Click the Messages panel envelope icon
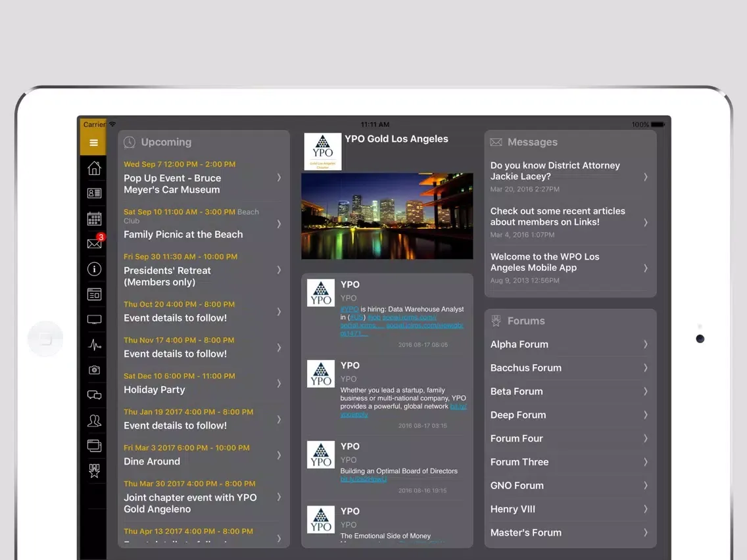The width and height of the screenshot is (747, 560). [x=496, y=142]
